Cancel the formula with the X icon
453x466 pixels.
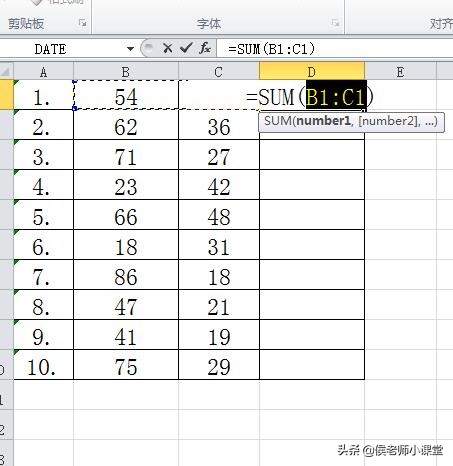pos(168,49)
